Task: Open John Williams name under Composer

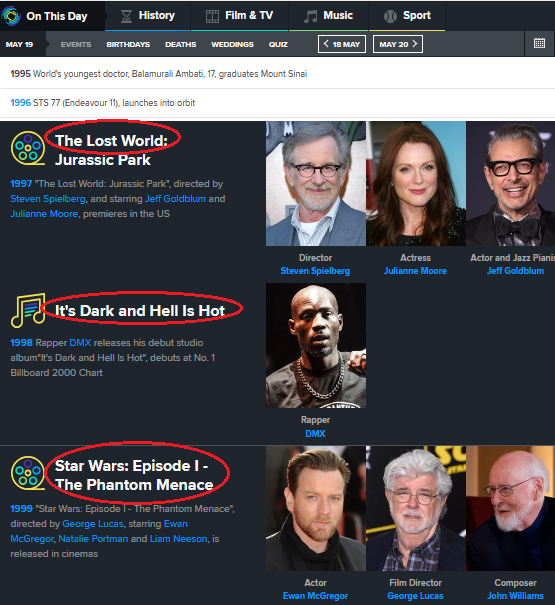Action: pyautogui.click(x=515, y=596)
